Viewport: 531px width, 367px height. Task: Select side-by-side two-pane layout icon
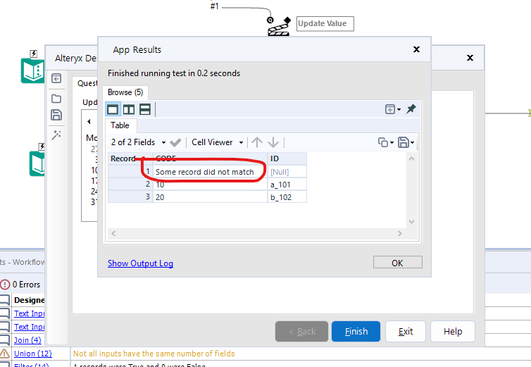click(129, 110)
